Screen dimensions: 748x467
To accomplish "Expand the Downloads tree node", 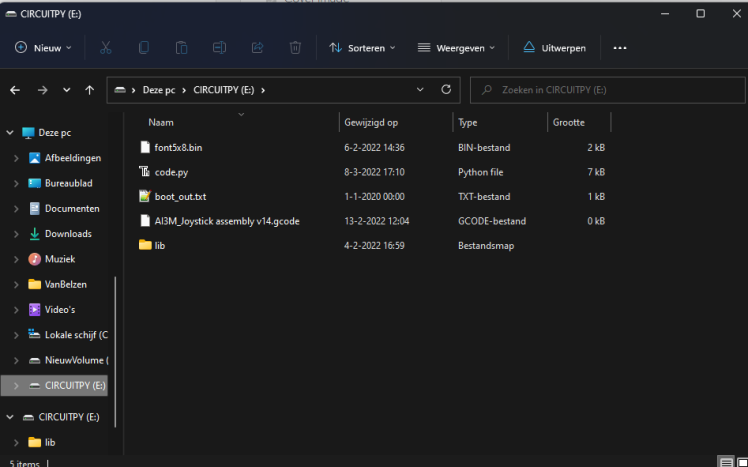I will click(x=17, y=234).
